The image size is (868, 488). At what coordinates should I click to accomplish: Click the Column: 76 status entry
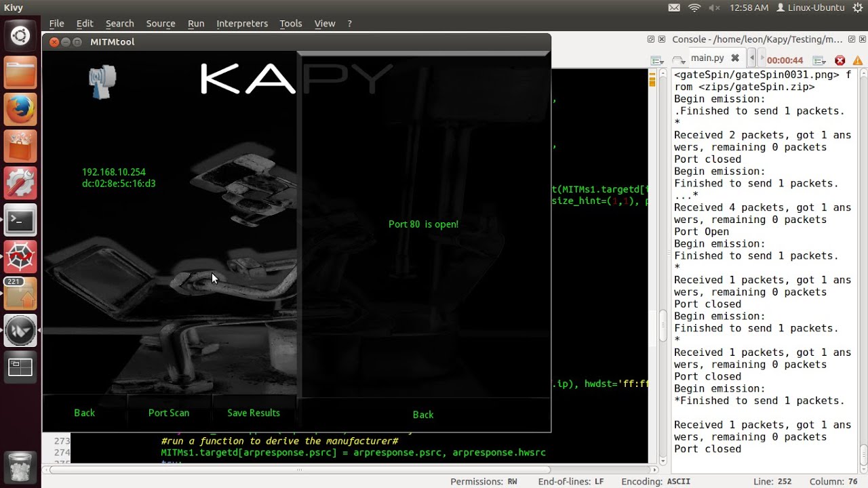click(x=833, y=482)
